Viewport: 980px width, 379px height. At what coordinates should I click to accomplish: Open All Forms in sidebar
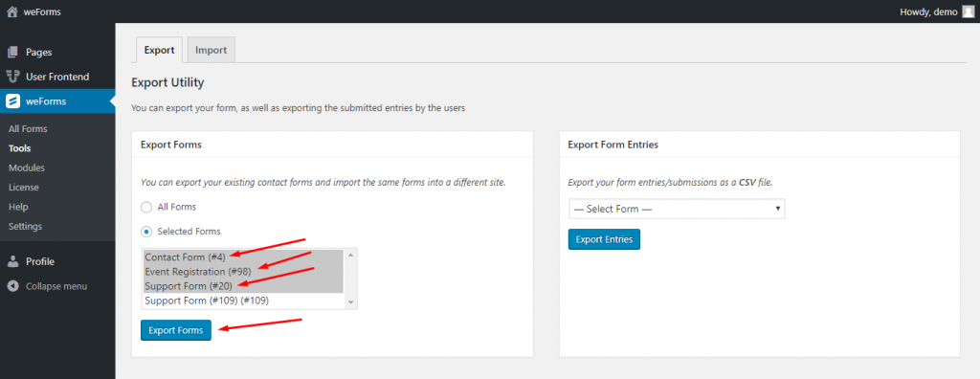click(28, 129)
